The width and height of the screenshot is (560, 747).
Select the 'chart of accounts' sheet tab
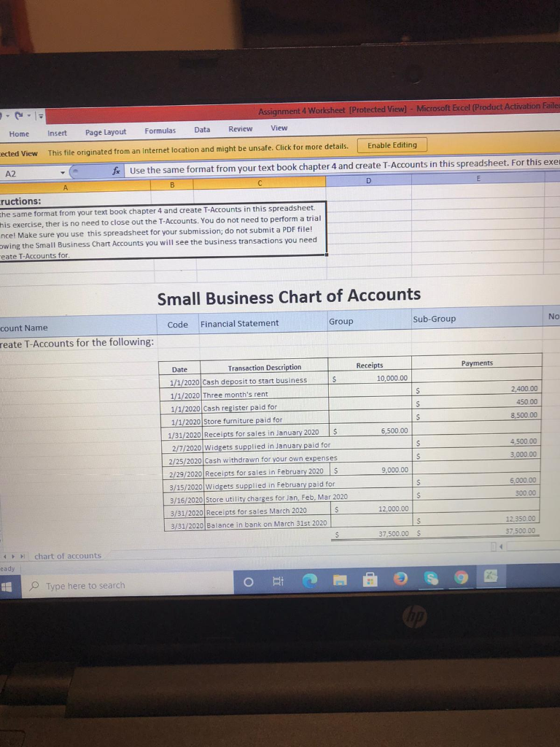coord(68,555)
